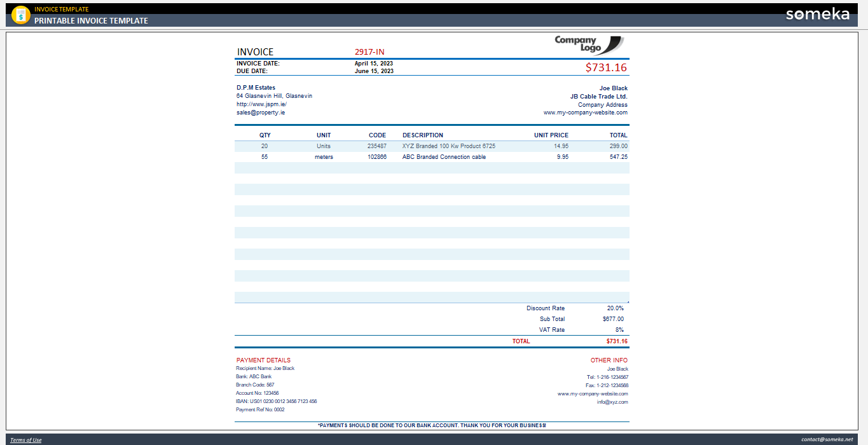This screenshot has width=868, height=445.
Task: Click the OTHER INFO heading
Action: [609, 360]
